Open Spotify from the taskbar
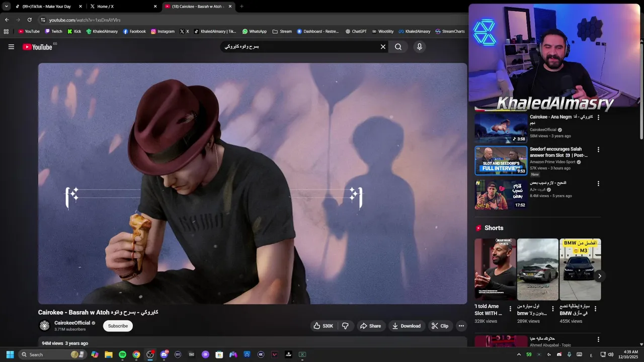This screenshot has width=644, height=362. (x=122, y=354)
